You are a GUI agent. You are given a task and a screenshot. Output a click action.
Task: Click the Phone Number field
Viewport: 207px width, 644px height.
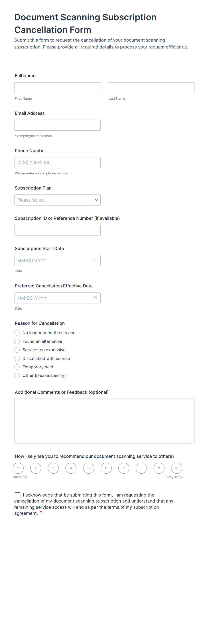(x=57, y=162)
